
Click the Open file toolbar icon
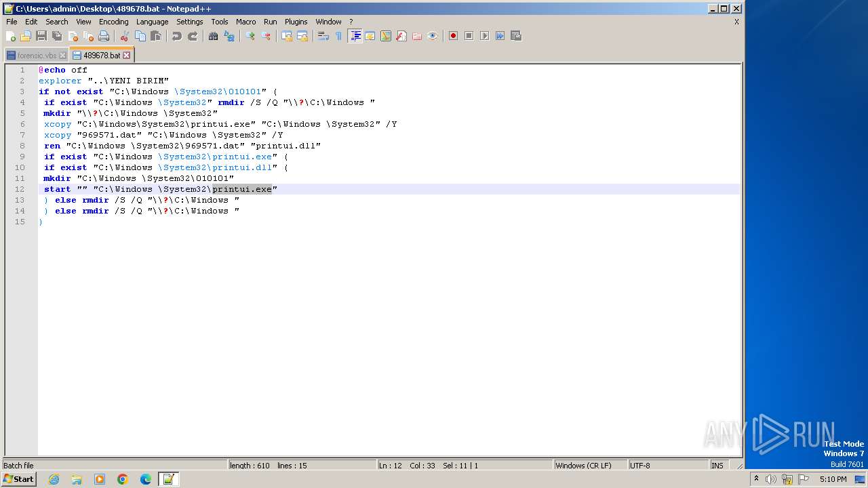(26, 36)
